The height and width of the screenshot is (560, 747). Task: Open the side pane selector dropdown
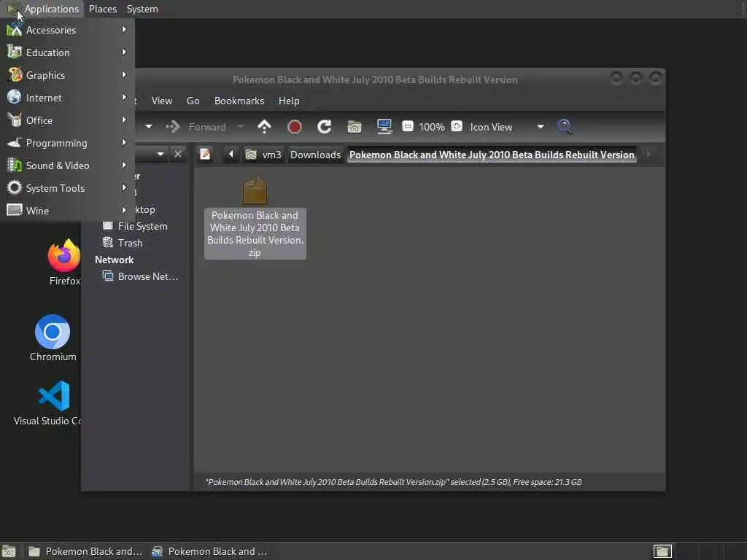click(x=160, y=155)
